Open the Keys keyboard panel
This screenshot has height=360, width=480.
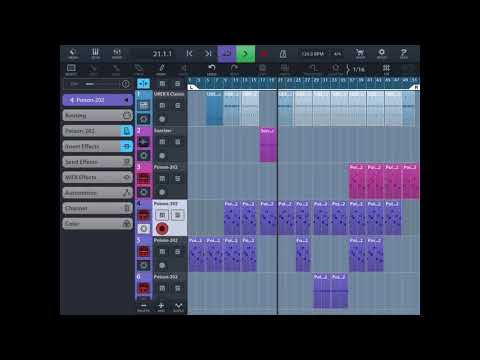[x=95, y=53]
